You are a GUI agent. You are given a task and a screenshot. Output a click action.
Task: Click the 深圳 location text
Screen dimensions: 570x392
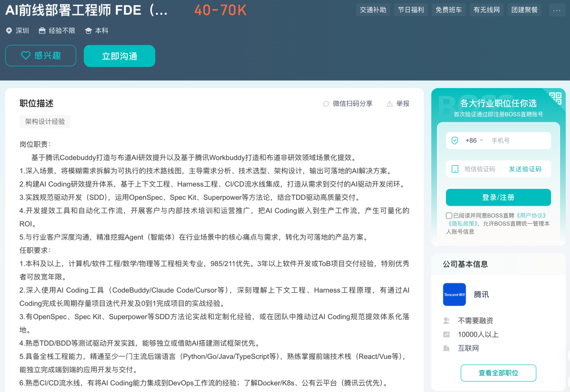point(22,31)
